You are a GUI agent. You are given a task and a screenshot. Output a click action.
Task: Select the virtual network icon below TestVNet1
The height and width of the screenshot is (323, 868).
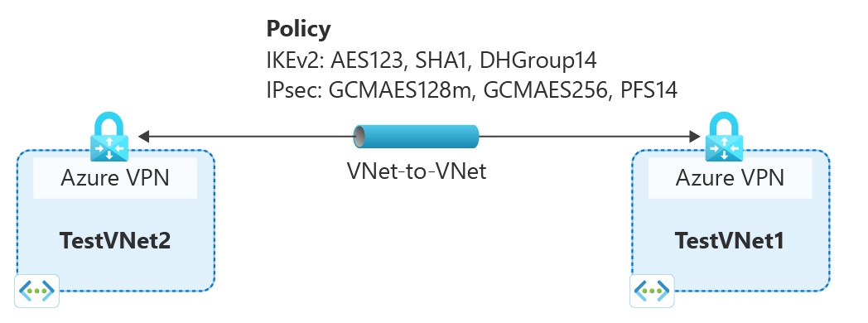pos(652,291)
